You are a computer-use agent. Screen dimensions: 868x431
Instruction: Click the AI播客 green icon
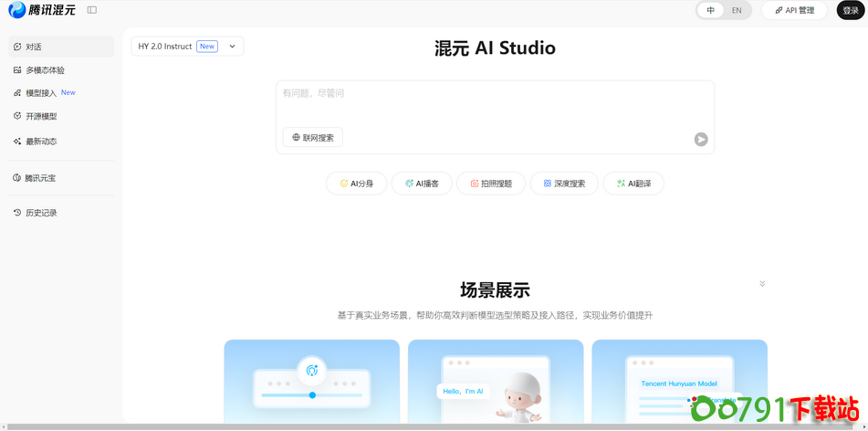click(409, 184)
